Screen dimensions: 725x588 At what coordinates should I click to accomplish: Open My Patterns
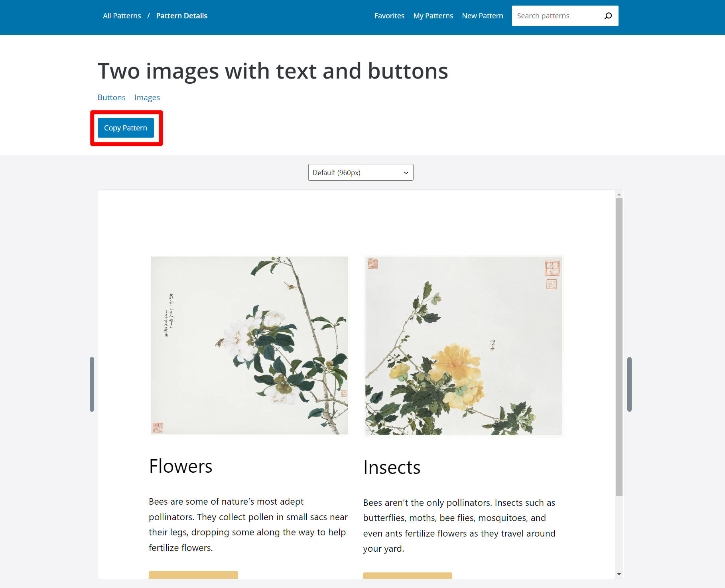(x=433, y=16)
